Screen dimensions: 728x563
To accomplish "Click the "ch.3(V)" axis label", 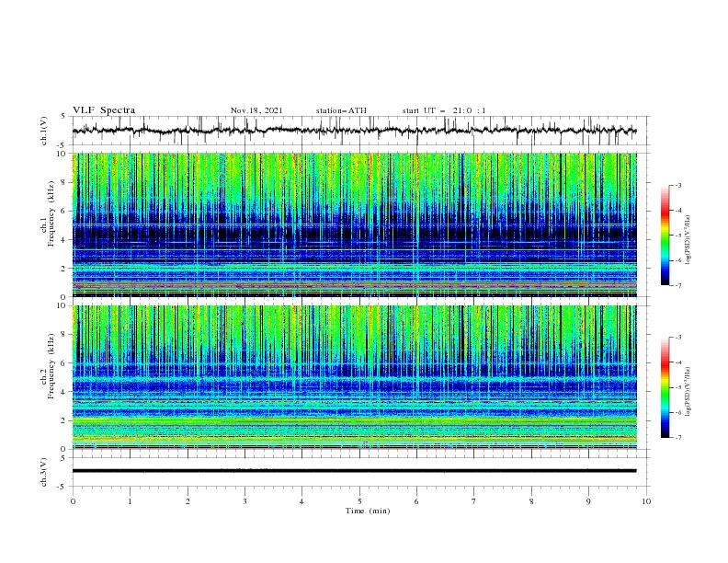I will [x=44, y=472].
